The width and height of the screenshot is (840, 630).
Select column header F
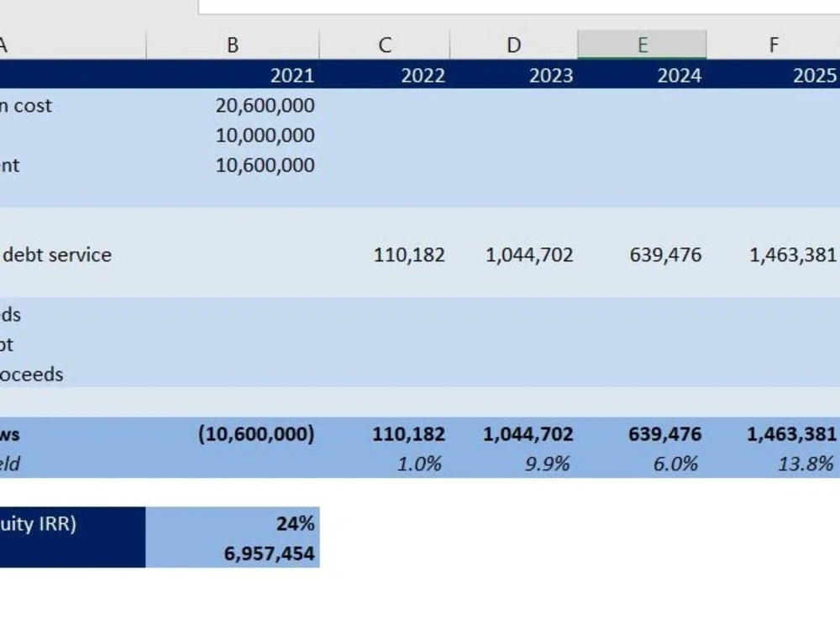click(773, 44)
